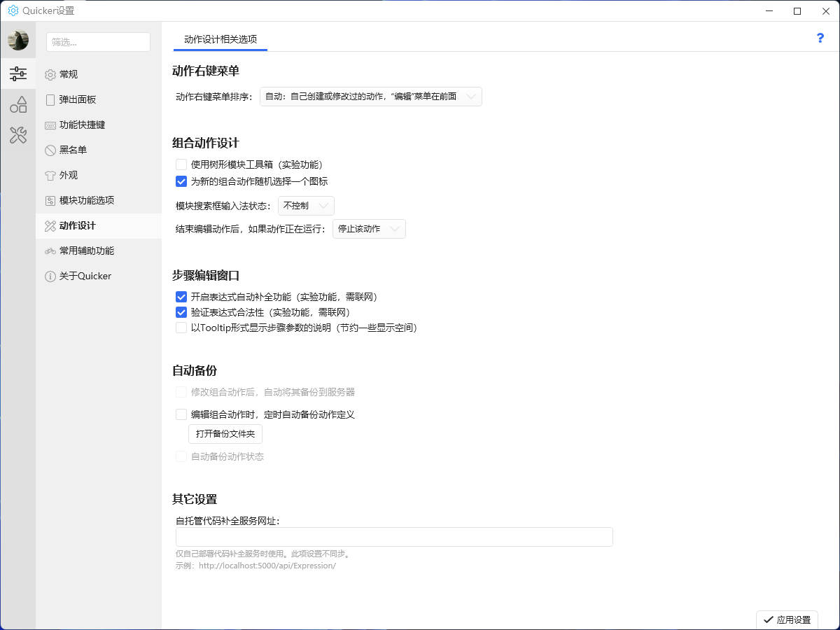Open the shapes icon in left rail
This screenshot has width=840, height=630.
coord(18,104)
